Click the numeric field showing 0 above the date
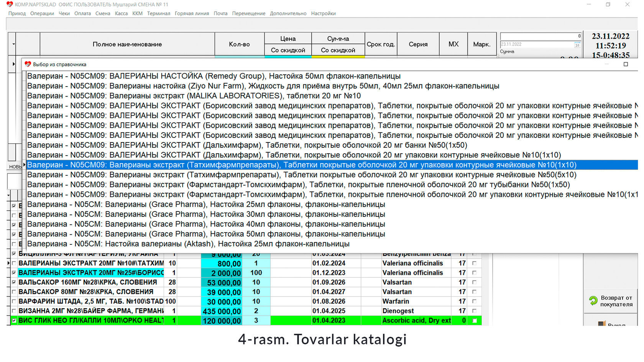Image resolution: width=644 pixels, height=362 pixels. click(541, 36)
